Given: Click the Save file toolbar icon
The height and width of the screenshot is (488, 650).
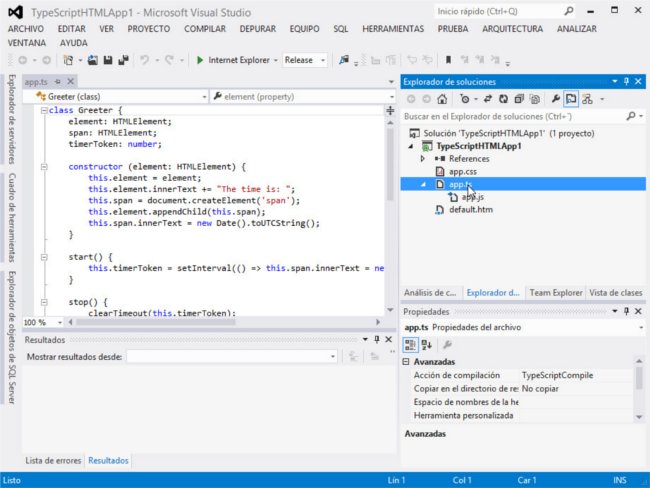Looking at the screenshot, I should [x=108, y=60].
